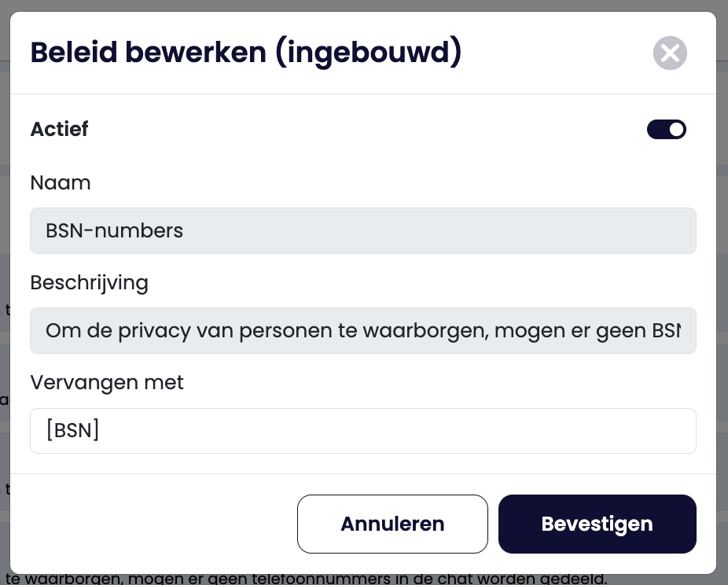Click the Naam label
Screen dimensions: 728x585
coord(61,183)
